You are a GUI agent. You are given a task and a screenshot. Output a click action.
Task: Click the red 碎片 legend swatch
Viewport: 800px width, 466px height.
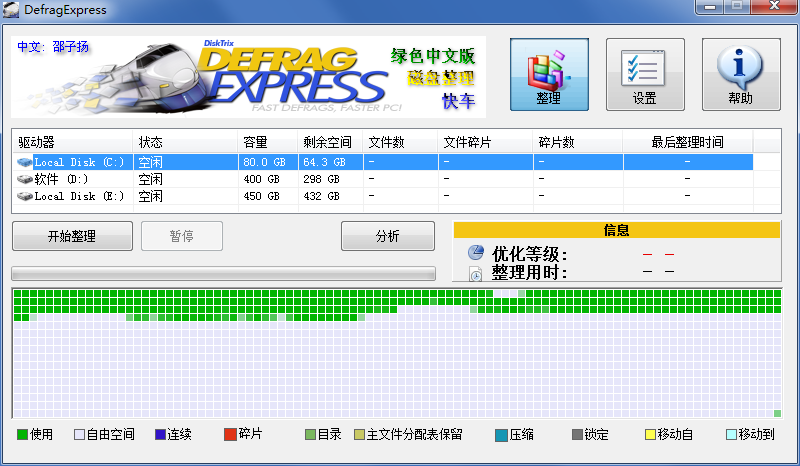pyautogui.click(x=230, y=434)
